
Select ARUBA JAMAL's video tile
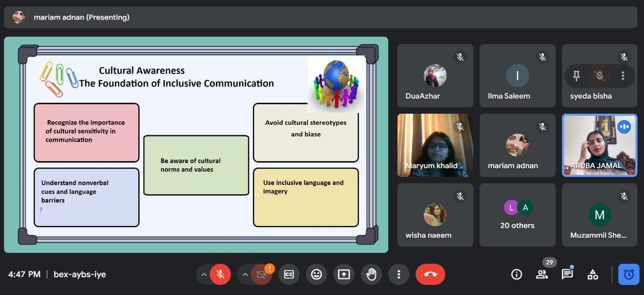(x=599, y=145)
